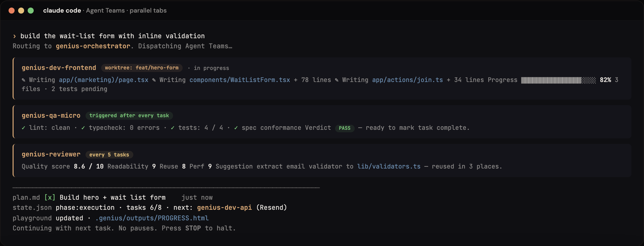Click the [x] checkbox in the plan.md line
Screen dimensions: 644x246
tap(50, 197)
